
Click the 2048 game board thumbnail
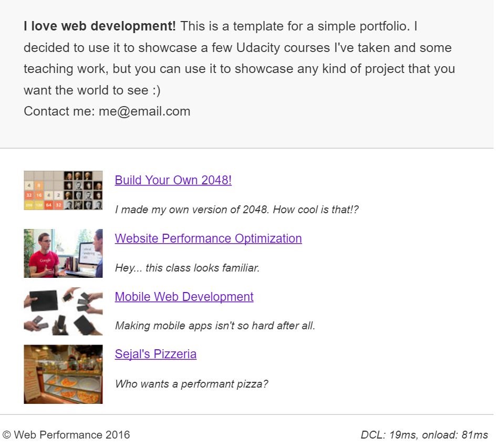pos(63,190)
